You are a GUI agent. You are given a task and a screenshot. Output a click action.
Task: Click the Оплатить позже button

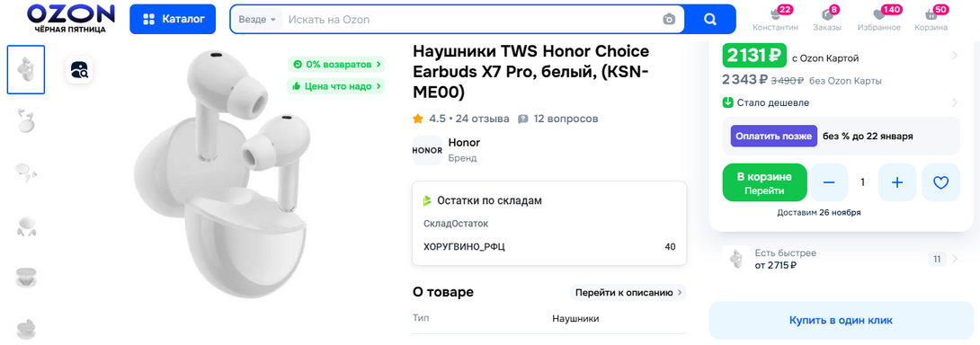point(774,136)
